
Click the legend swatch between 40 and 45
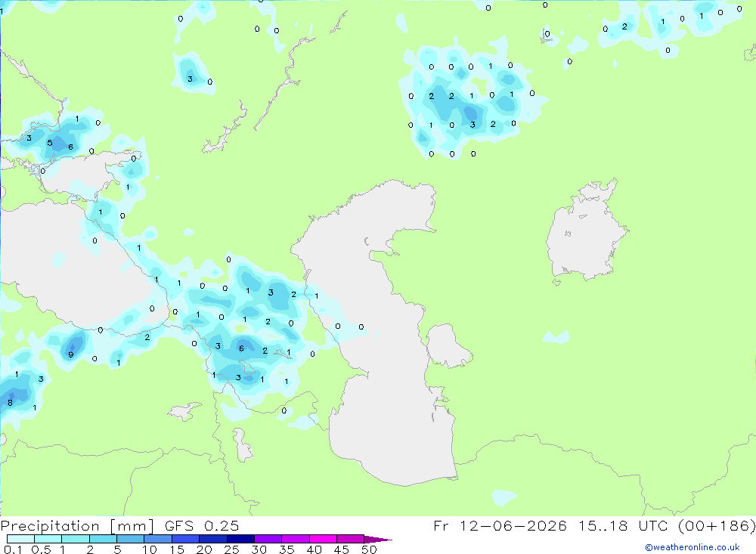coord(323,539)
